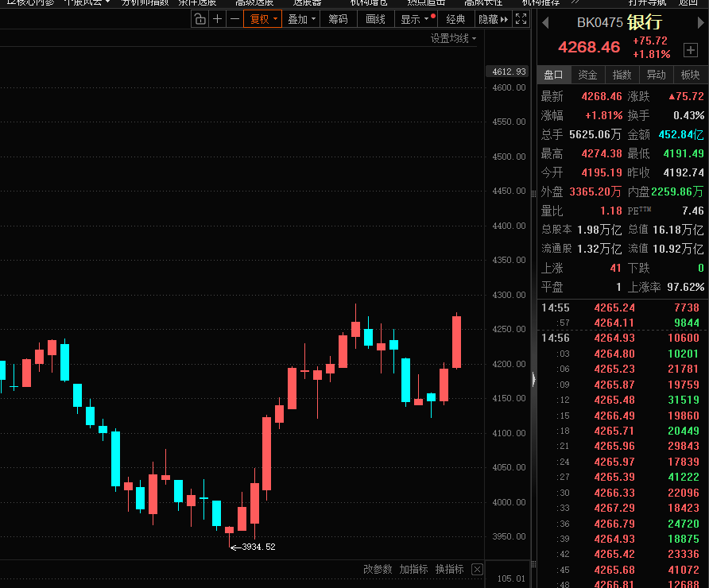This screenshot has height=588, width=709.
Task: Add BK0475 to watchlist with plus icon
Action: [689, 50]
